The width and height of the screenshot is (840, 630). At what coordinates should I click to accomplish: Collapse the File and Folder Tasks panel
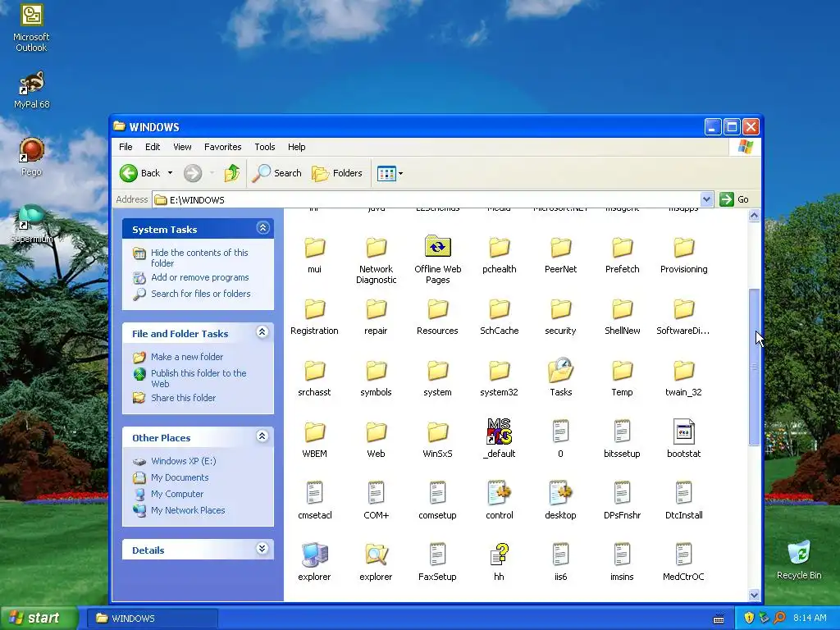262,332
